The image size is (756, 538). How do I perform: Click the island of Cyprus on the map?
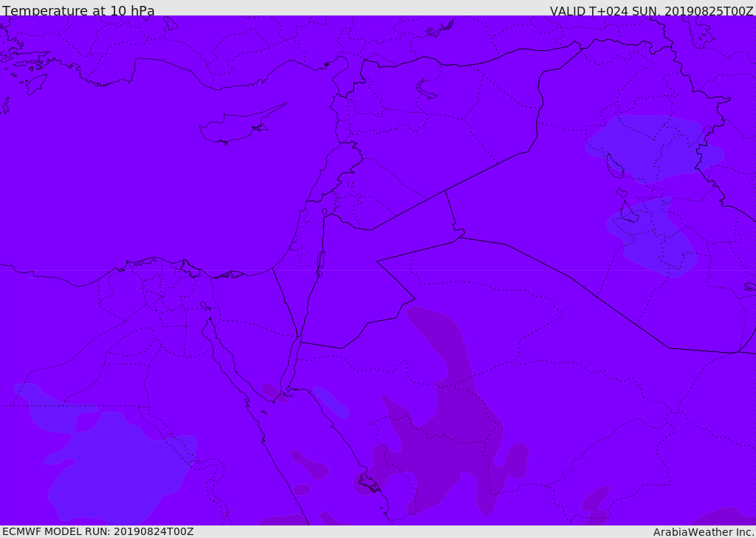pyautogui.click(x=237, y=126)
